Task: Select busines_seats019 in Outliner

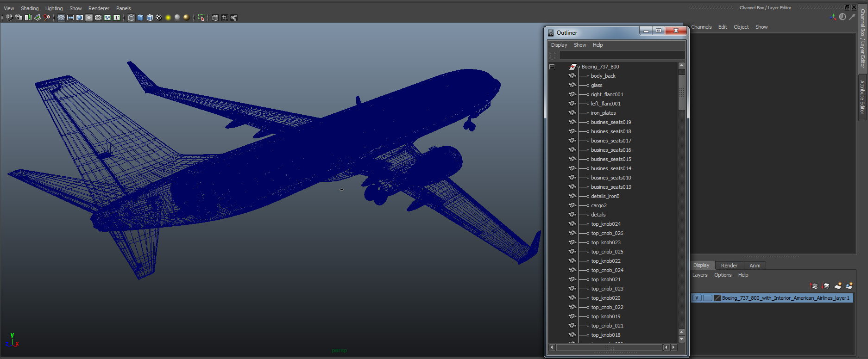Action: 611,122
